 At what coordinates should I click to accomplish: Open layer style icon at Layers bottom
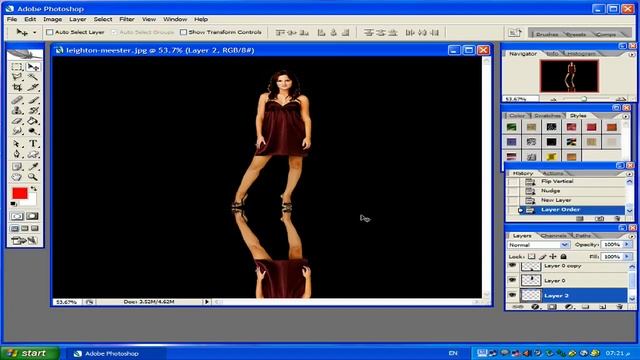click(535, 307)
